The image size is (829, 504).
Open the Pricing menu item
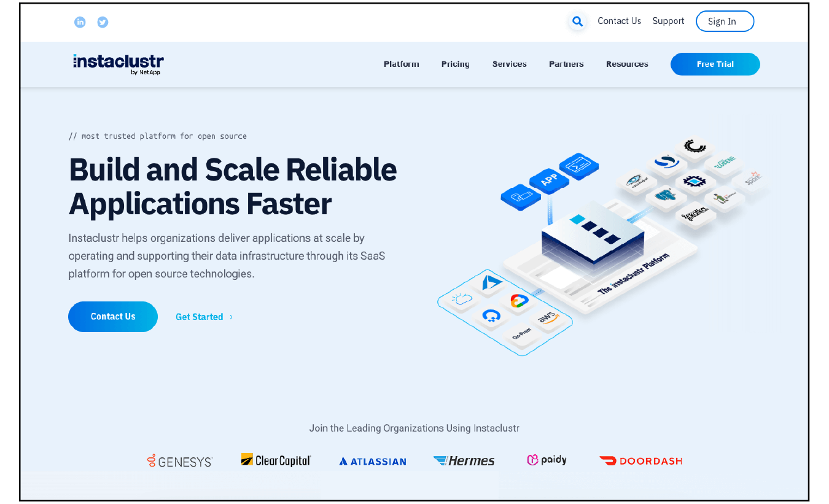(x=455, y=64)
